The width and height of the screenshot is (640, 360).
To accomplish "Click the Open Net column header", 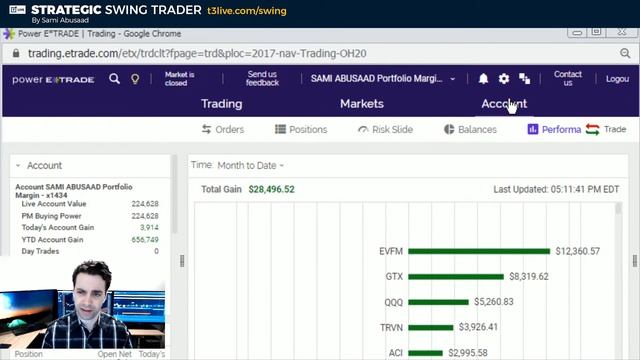I will (114, 354).
